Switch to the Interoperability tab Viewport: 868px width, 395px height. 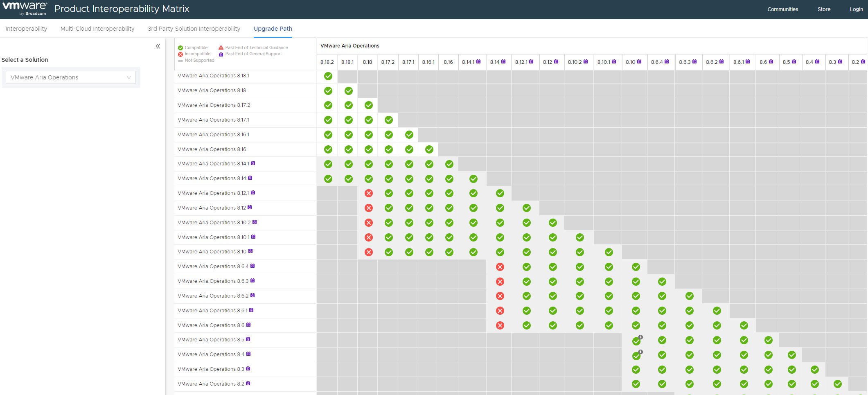[26, 29]
